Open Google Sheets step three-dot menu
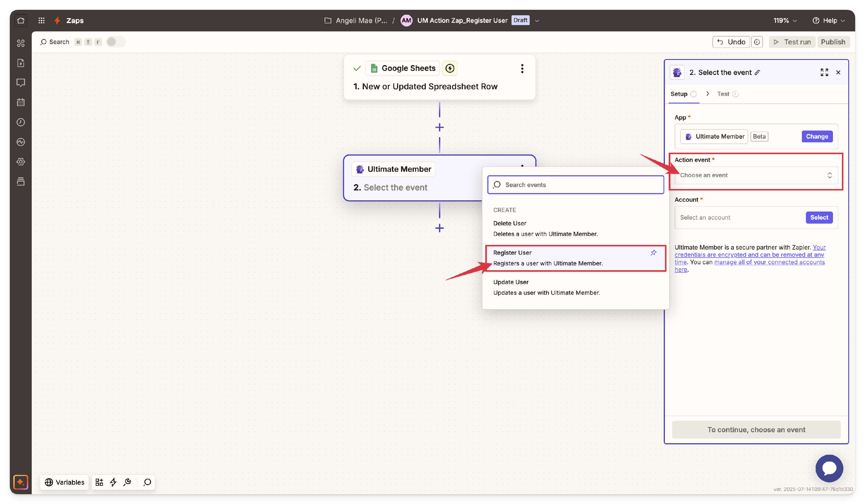Image resolution: width=865 pixels, height=504 pixels. point(522,69)
